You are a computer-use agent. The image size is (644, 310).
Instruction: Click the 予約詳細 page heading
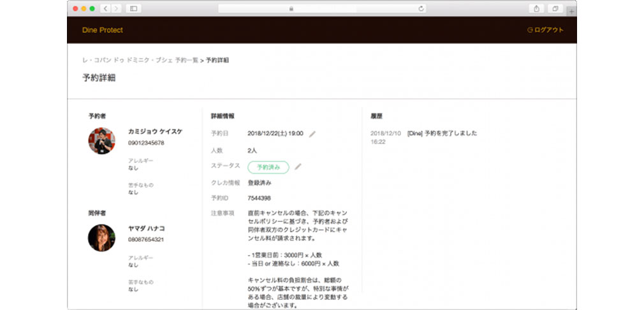pyautogui.click(x=99, y=78)
